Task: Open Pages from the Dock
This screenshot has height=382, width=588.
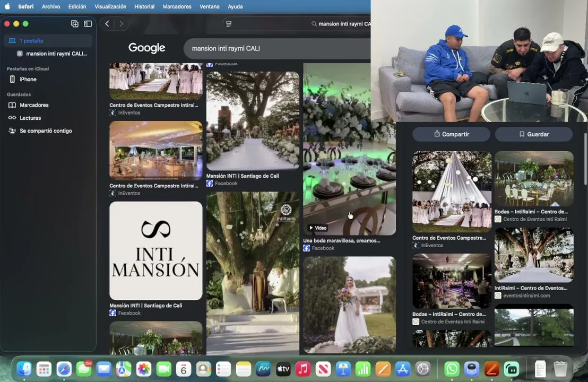Action: coord(383,369)
